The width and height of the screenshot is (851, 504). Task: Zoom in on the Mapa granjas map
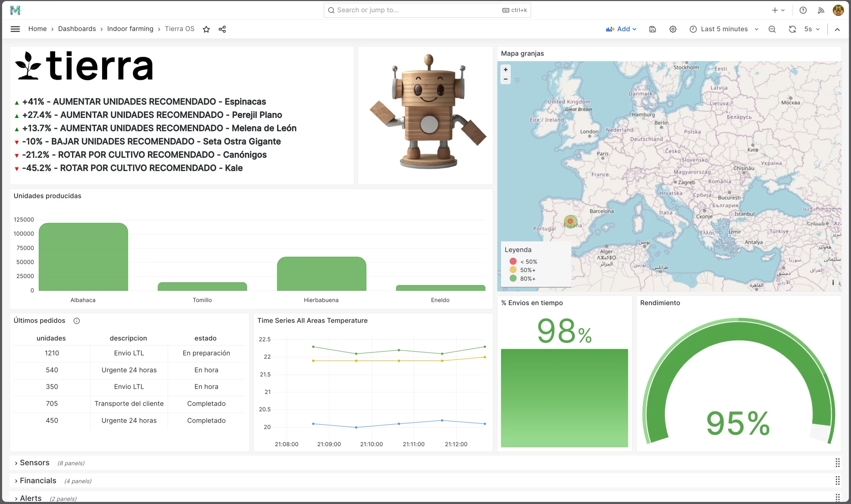(x=506, y=70)
